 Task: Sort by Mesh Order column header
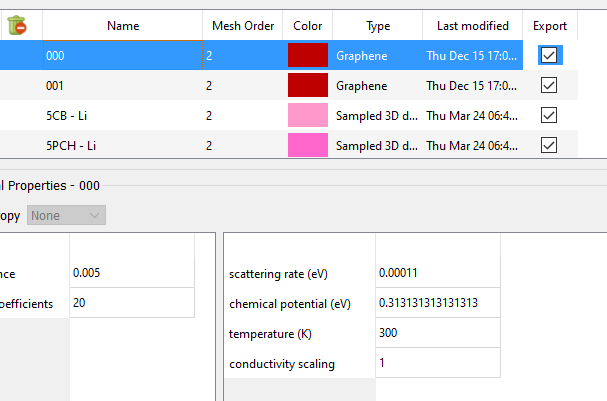click(242, 26)
